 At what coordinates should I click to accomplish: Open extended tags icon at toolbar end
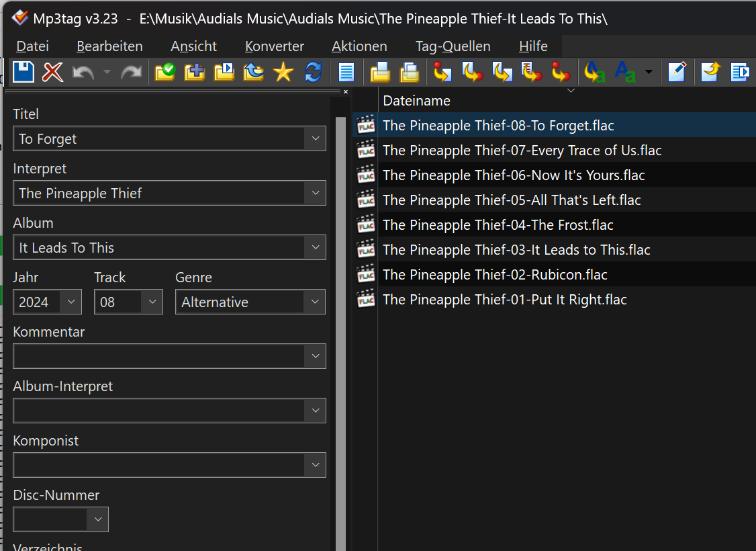tap(740, 73)
